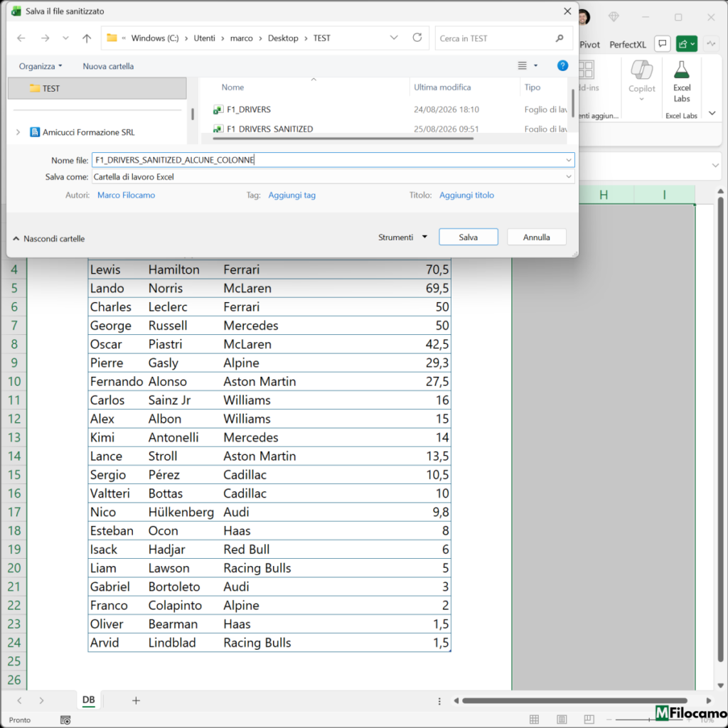Click cell containing Hülkenberg
This screenshot has height=728, width=728.
(184, 512)
